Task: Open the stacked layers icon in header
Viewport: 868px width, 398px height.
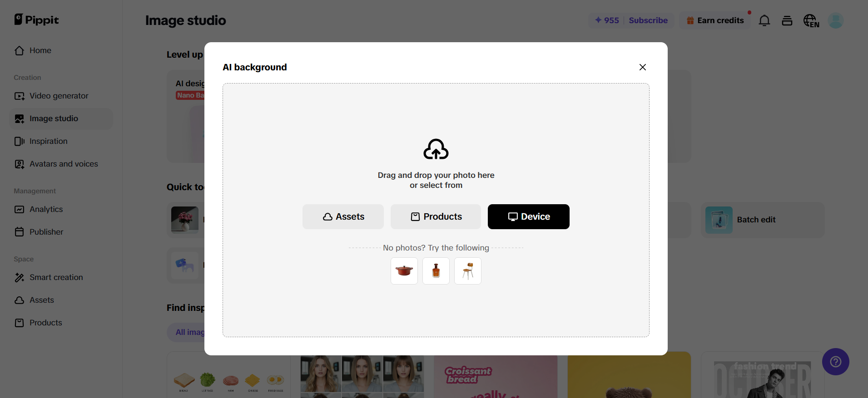Action: tap(787, 20)
